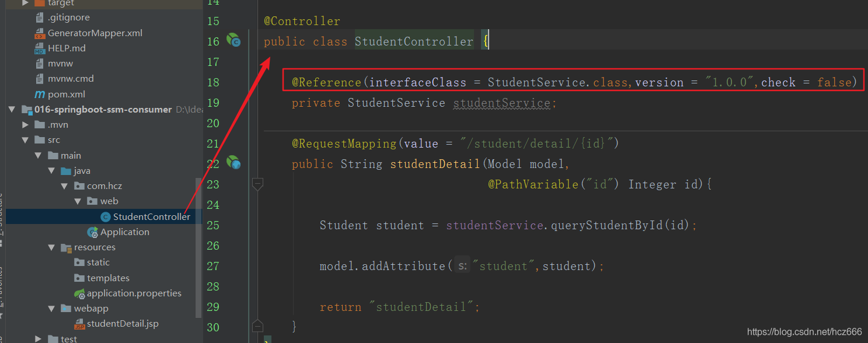This screenshot has width=868, height=343.
Task: Click the "/student/detail/{id}" string value
Action: tap(537, 143)
